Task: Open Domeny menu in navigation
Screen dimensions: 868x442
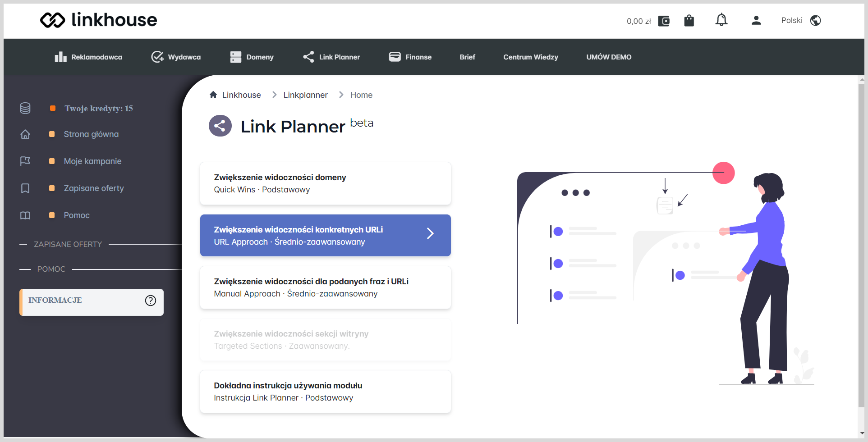Action: pos(252,57)
